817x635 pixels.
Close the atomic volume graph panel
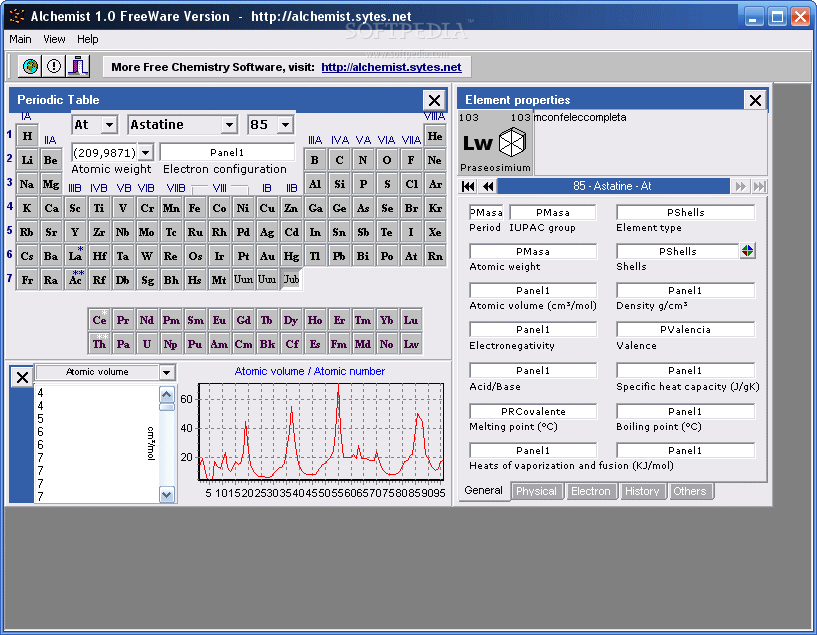tap(22, 377)
